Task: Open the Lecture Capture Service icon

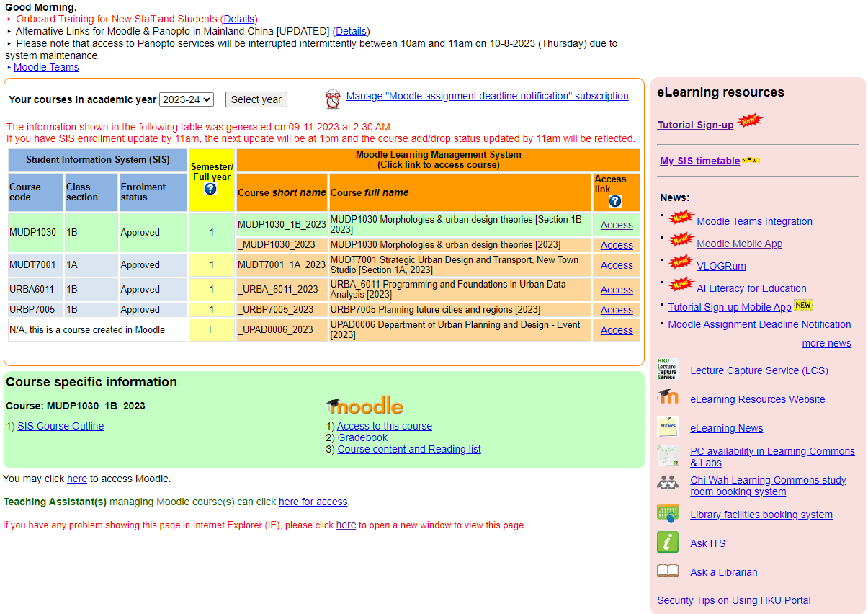Action: pyautogui.click(x=667, y=369)
